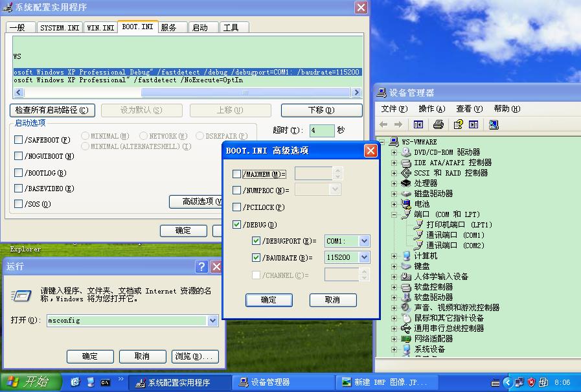This screenshot has width=581, height=392.
Task: Uncheck the /DEBUGPORT checkbox
Action: pyautogui.click(x=256, y=240)
